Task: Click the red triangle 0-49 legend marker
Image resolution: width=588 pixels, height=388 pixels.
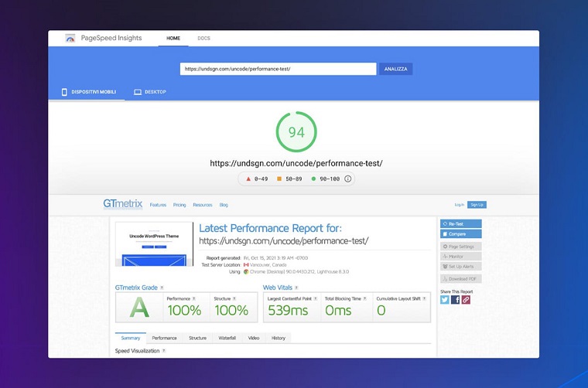Action: tap(248, 179)
